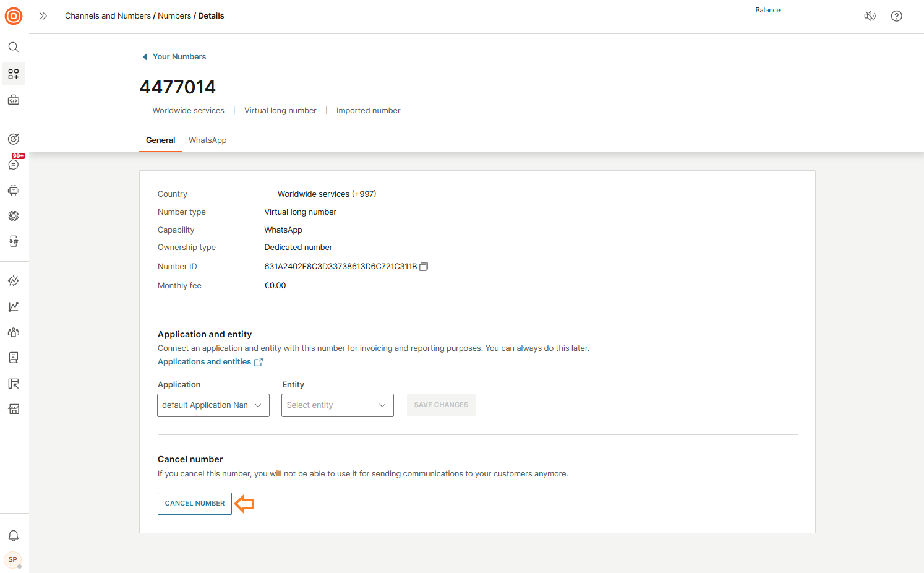The height and width of the screenshot is (573, 924).
Task: Open the people group icon in sidebar
Action: (x=14, y=332)
